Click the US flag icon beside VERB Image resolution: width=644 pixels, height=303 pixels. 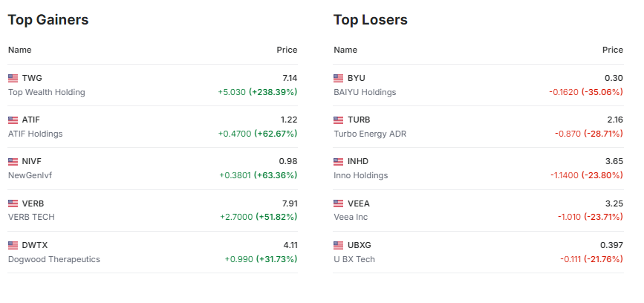13,203
